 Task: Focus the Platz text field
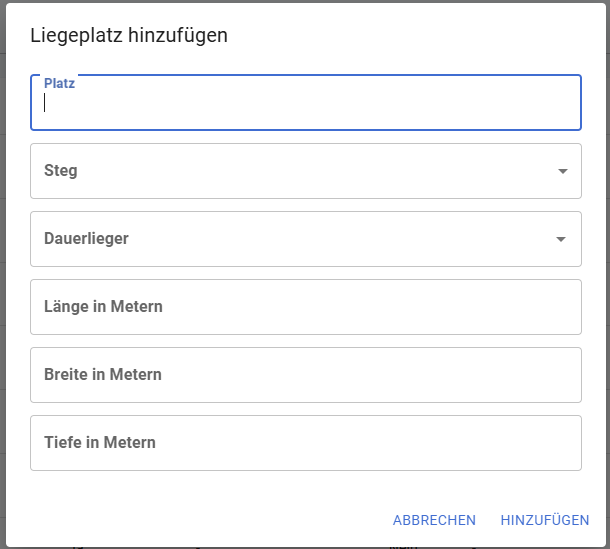tap(306, 102)
